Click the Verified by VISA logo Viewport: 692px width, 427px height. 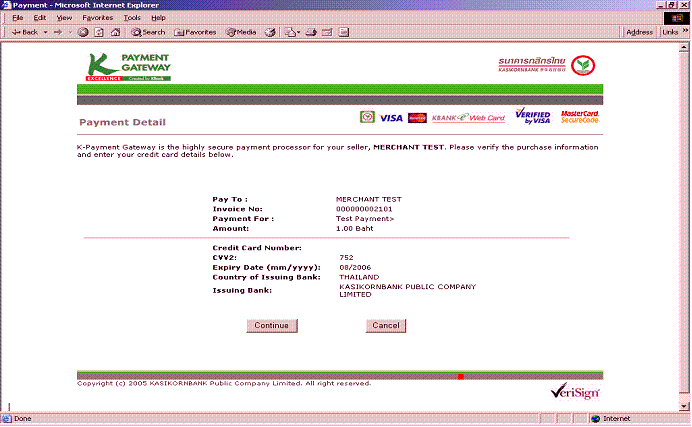[533, 116]
